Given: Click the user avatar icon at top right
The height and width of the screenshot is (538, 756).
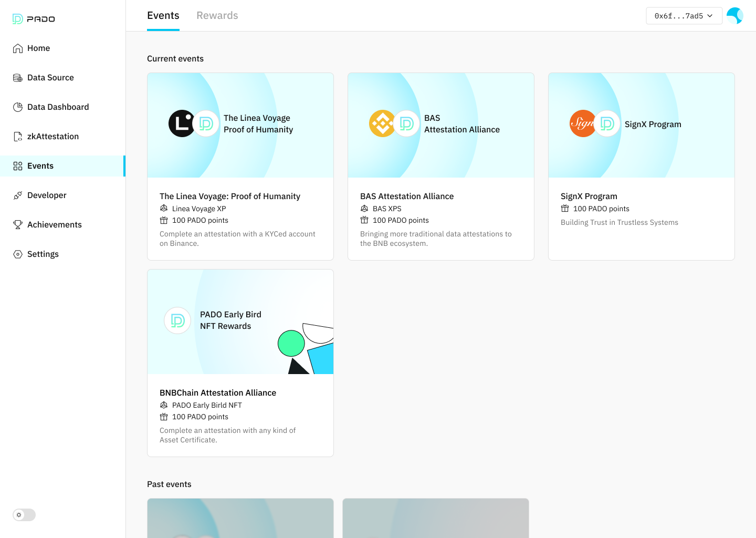Looking at the screenshot, I should pyautogui.click(x=735, y=16).
